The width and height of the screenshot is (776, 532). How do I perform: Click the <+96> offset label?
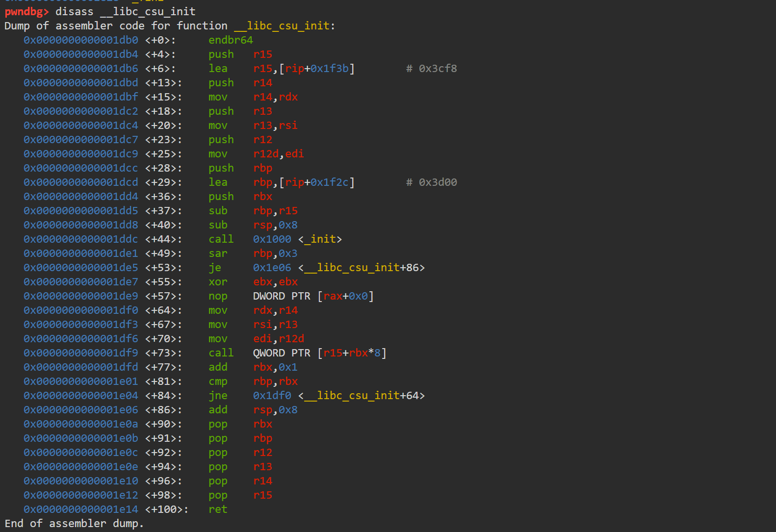coord(163,481)
